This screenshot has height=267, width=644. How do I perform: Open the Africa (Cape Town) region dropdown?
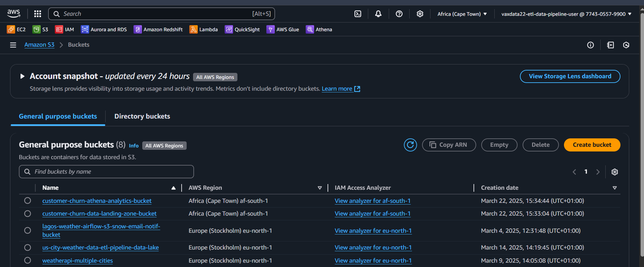462,14
